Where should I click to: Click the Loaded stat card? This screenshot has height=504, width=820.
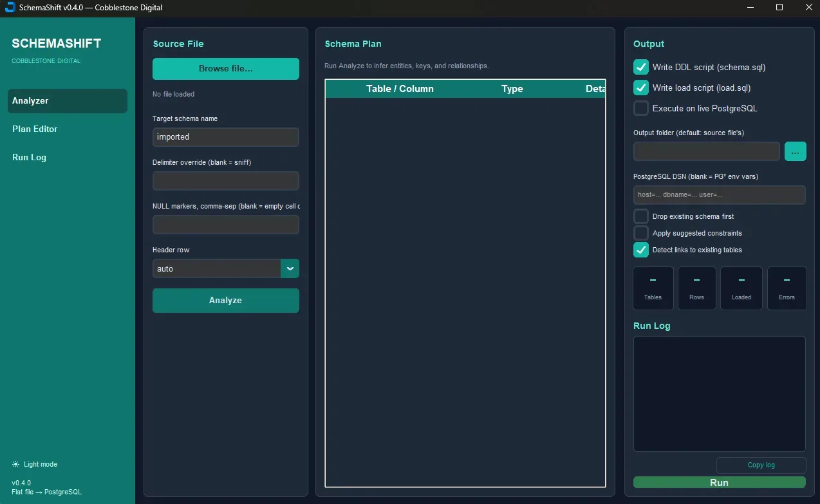point(741,288)
